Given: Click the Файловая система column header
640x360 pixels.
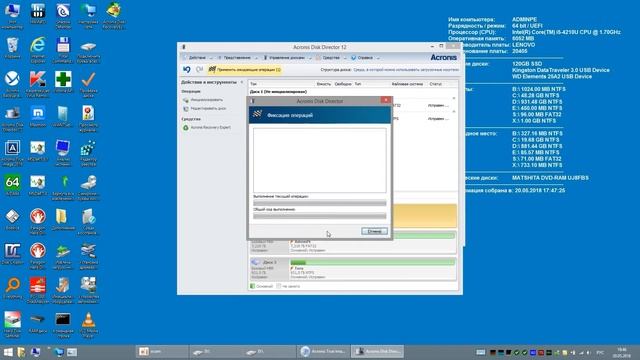Looking at the screenshot, I should click(x=407, y=84).
